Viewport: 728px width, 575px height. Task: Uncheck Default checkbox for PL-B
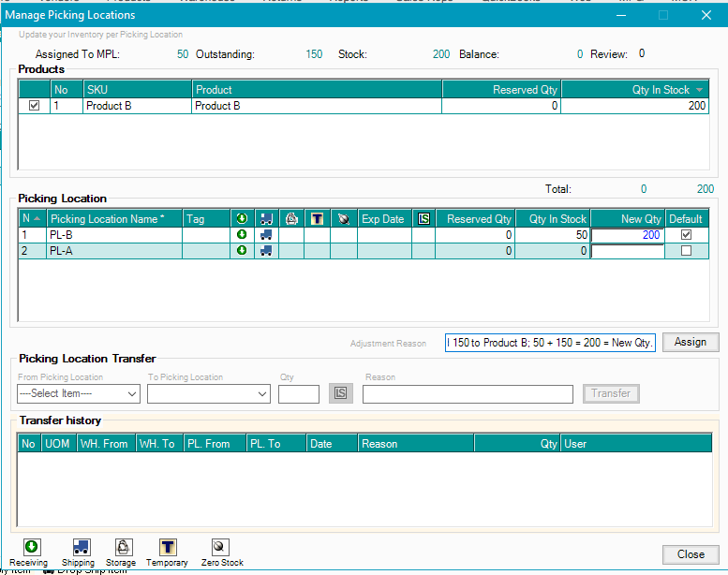click(x=686, y=235)
